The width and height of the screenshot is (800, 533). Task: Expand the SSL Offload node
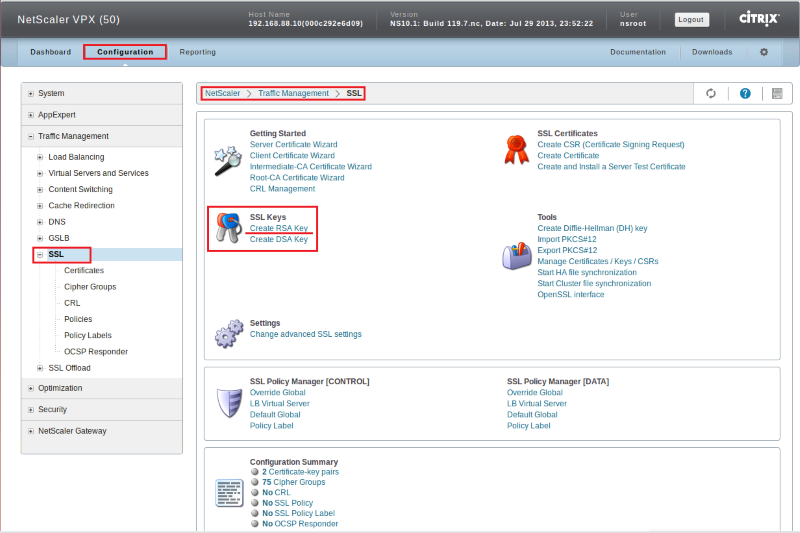[40, 368]
